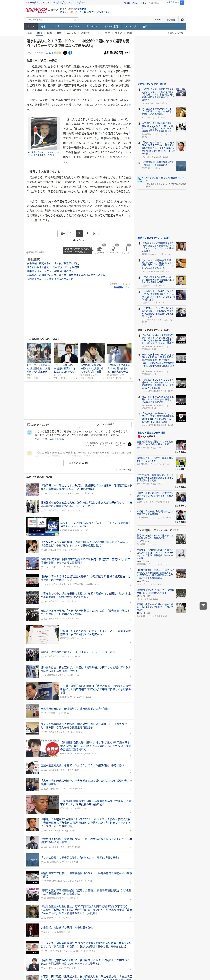Click the 新しい視点 exclamation reaction
This screenshot has height=980, width=210.
pos(127,249)
